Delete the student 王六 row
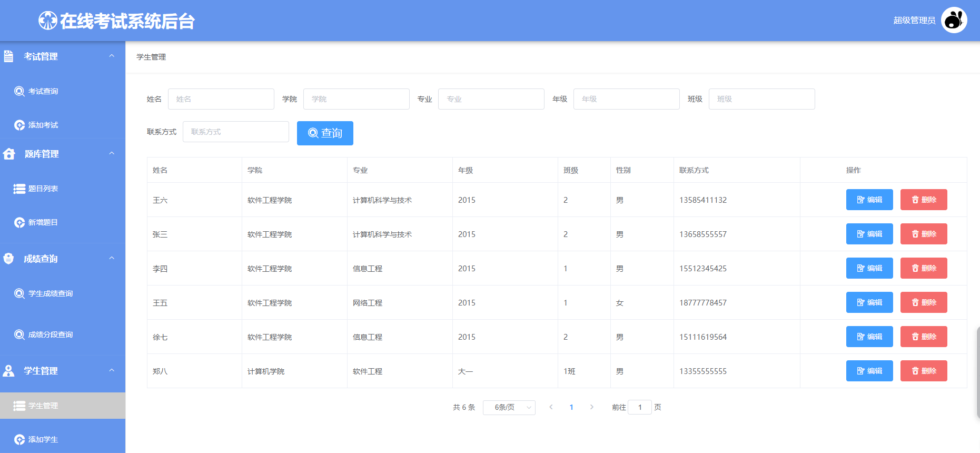The image size is (980, 453). tap(924, 200)
